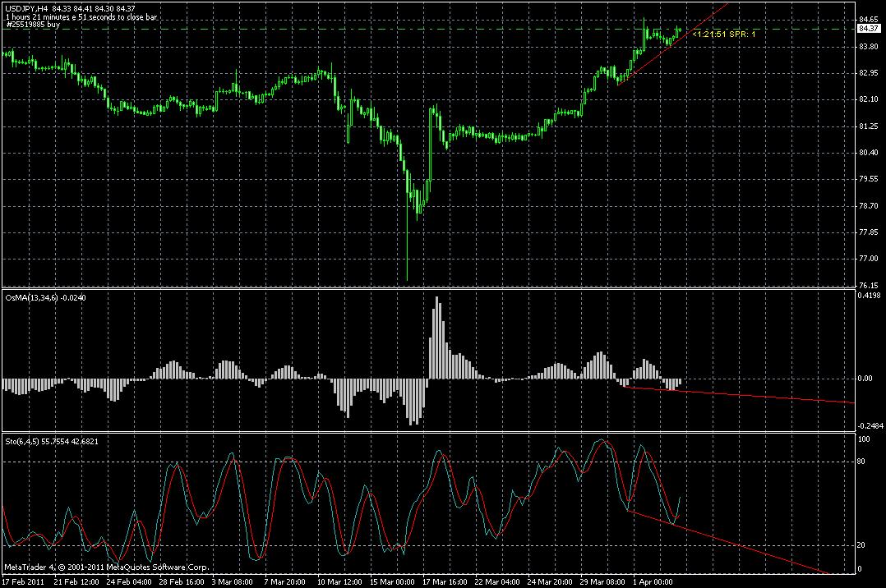The width and height of the screenshot is (886, 588).
Task: Select the 81.25 price level label
Action: click(x=868, y=126)
